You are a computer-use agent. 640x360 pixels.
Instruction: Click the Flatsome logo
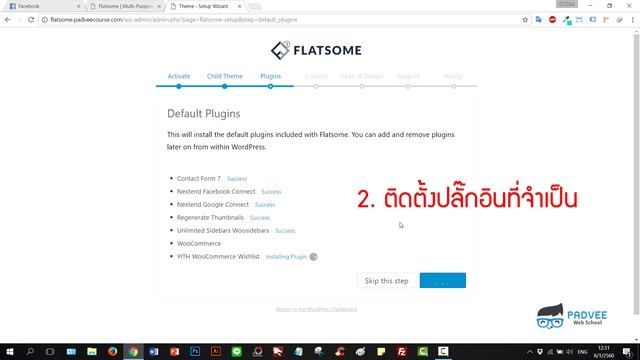[316, 50]
